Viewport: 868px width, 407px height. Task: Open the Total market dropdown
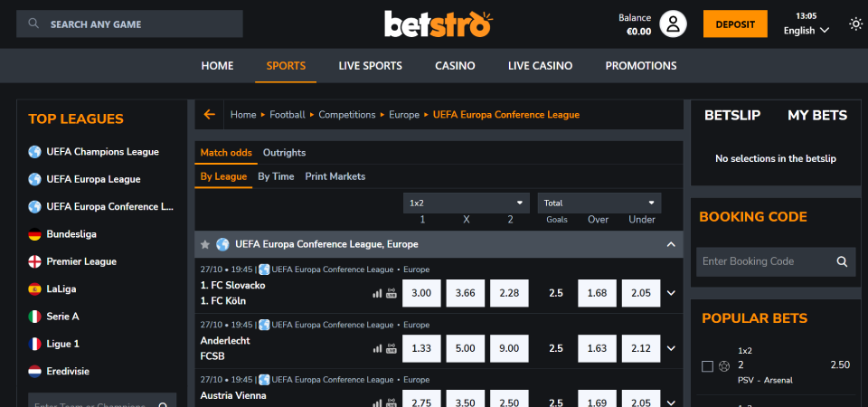coord(599,203)
